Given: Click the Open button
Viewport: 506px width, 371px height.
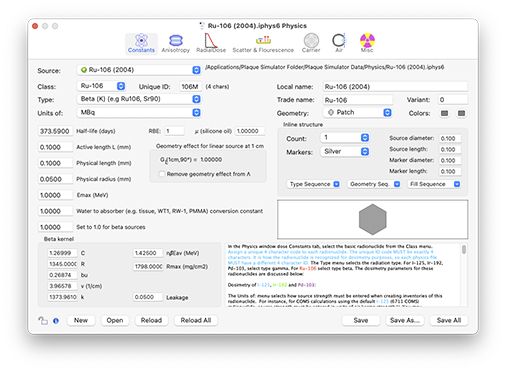Looking at the screenshot, I should click(x=115, y=320).
